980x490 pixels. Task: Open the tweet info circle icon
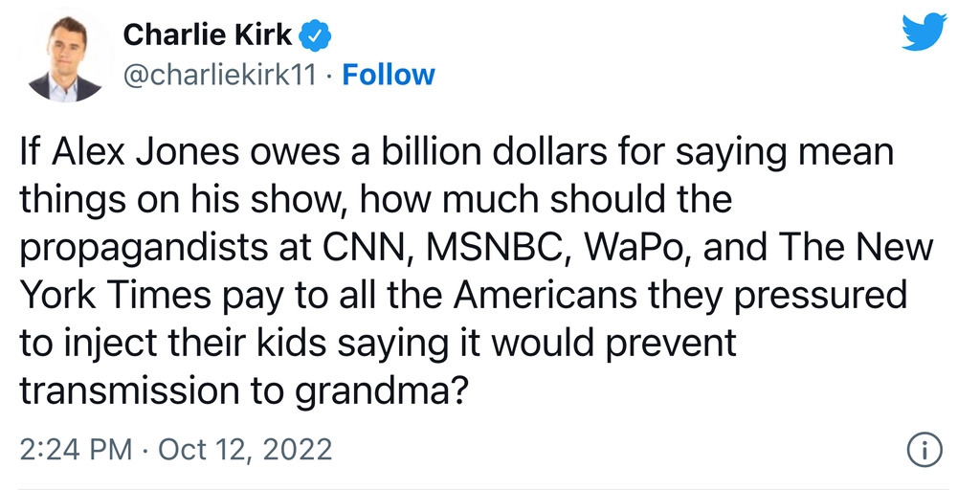pos(924,450)
